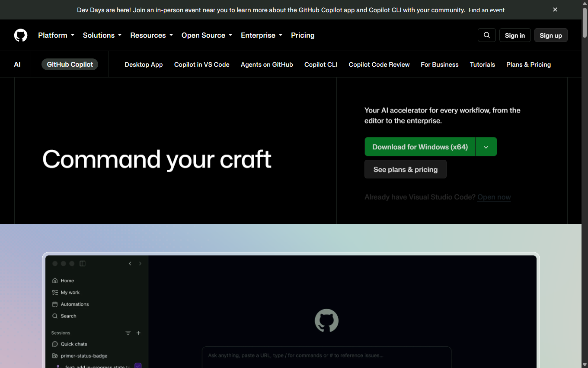Image resolution: width=588 pixels, height=368 pixels.
Task: Open the search magnifier in the header
Action: [487, 35]
